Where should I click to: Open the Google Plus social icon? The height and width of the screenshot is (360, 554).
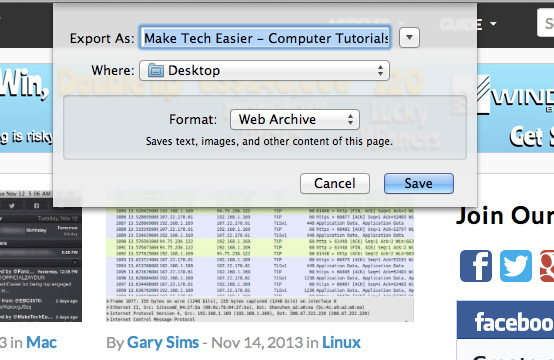547,266
